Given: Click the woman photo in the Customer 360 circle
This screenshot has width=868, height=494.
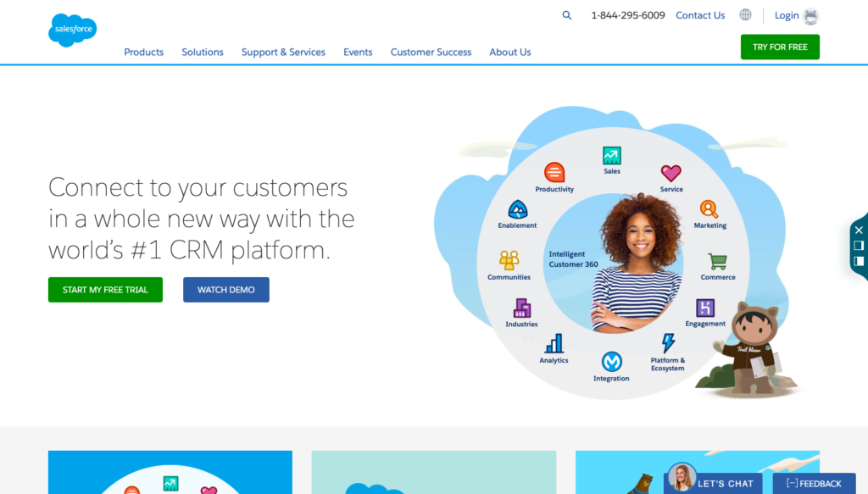Looking at the screenshot, I should click(x=637, y=263).
